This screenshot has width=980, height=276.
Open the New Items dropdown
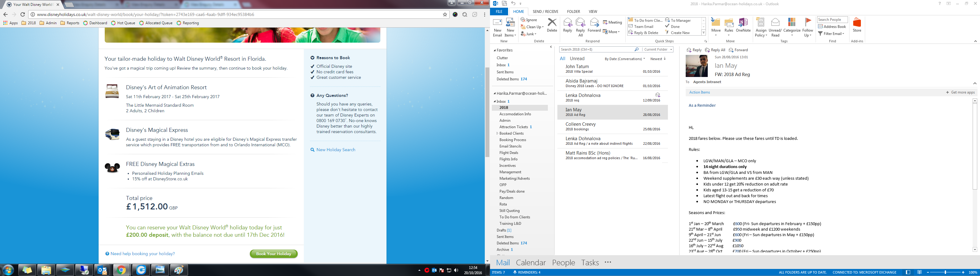click(x=510, y=28)
